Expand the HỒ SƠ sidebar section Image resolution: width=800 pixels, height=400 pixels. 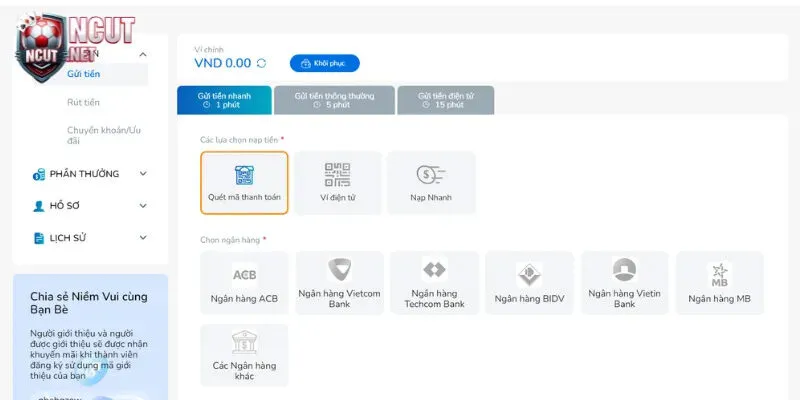[x=143, y=205]
